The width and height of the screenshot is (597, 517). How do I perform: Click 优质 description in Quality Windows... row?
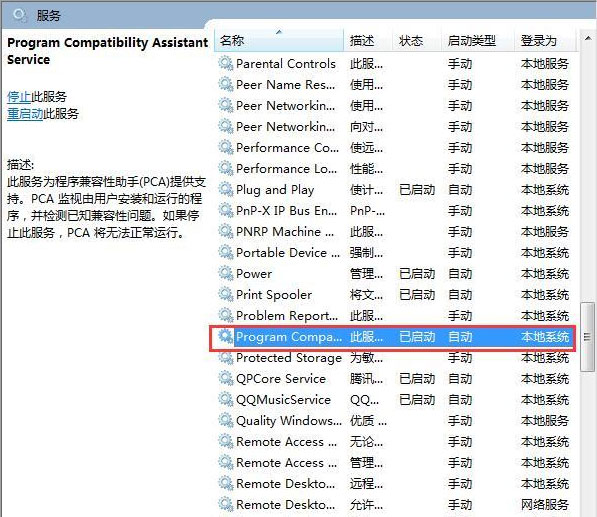pyautogui.click(x=368, y=421)
